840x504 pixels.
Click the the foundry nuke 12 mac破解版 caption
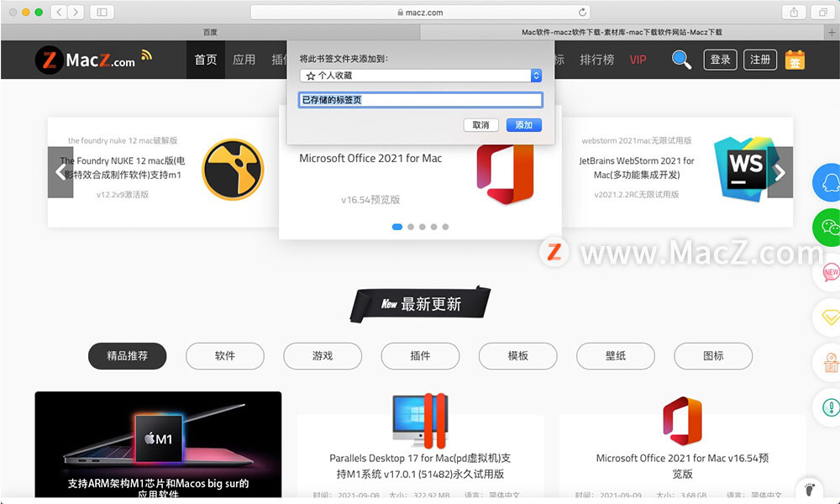123,140
